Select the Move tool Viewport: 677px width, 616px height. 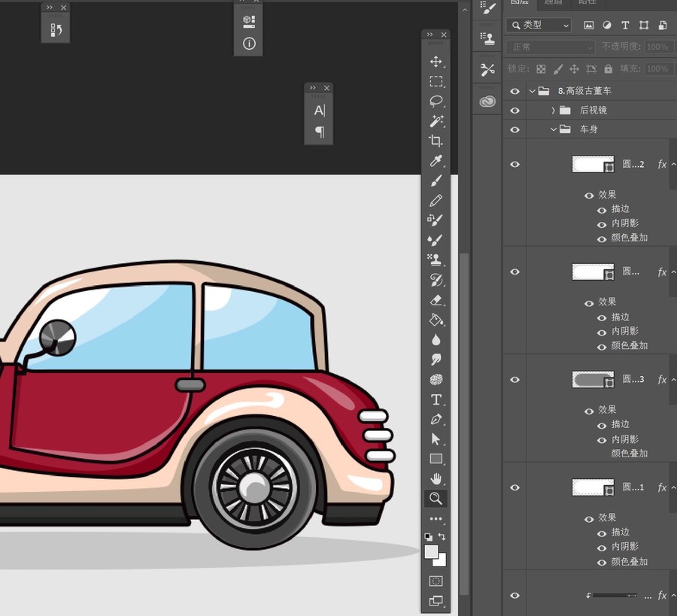click(436, 62)
